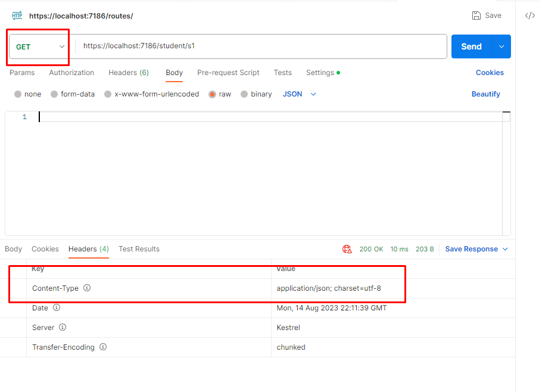Viewport: 539px width, 392px height.
Task: Click the network warning globe icon
Action: (x=347, y=249)
